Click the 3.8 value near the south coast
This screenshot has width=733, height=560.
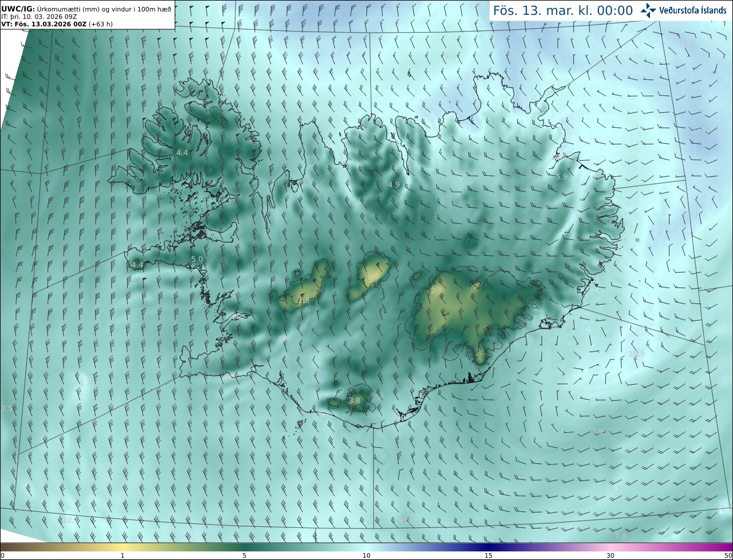pos(354,401)
